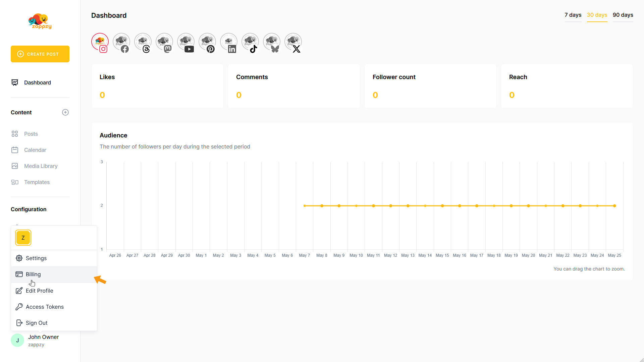This screenshot has width=644, height=362.
Task: Select the YouTube account avatar
Action: click(x=186, y=42)
